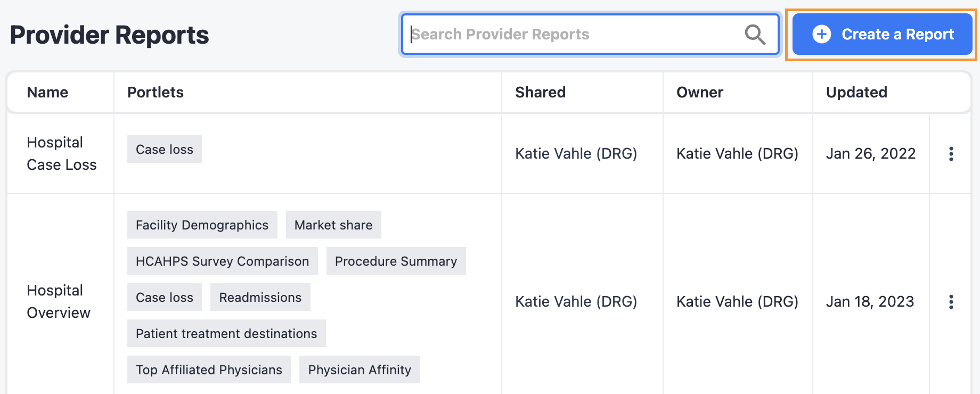This screenshot has height=394, width=980.
Task: Click the Procedure Summary portlet tag
Action: click(396, 261)
